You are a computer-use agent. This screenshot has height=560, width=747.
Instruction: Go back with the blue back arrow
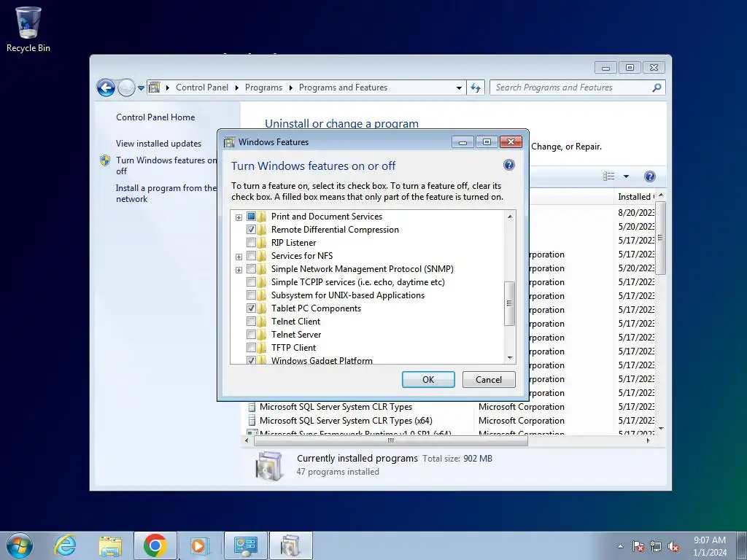tap(106, 87)
